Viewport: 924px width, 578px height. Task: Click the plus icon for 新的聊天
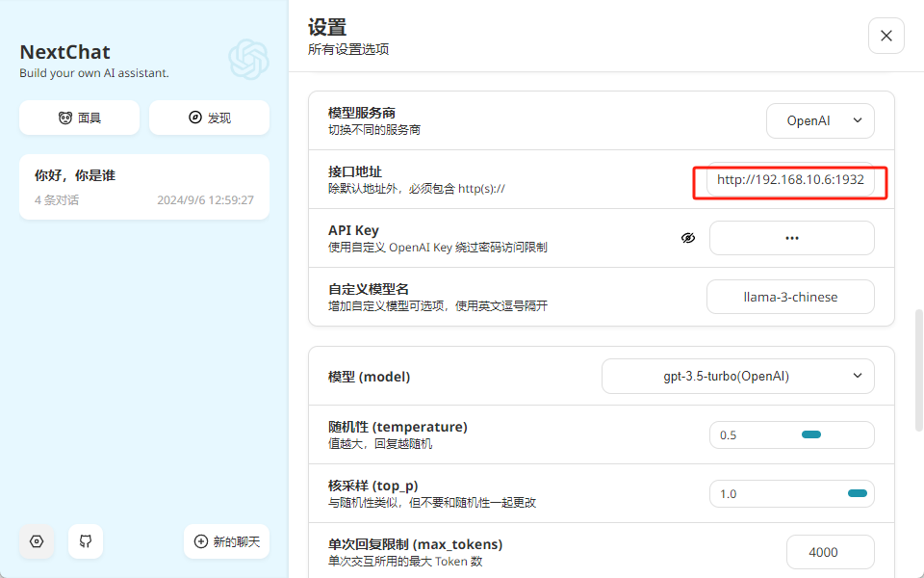(x=201, y=541)
